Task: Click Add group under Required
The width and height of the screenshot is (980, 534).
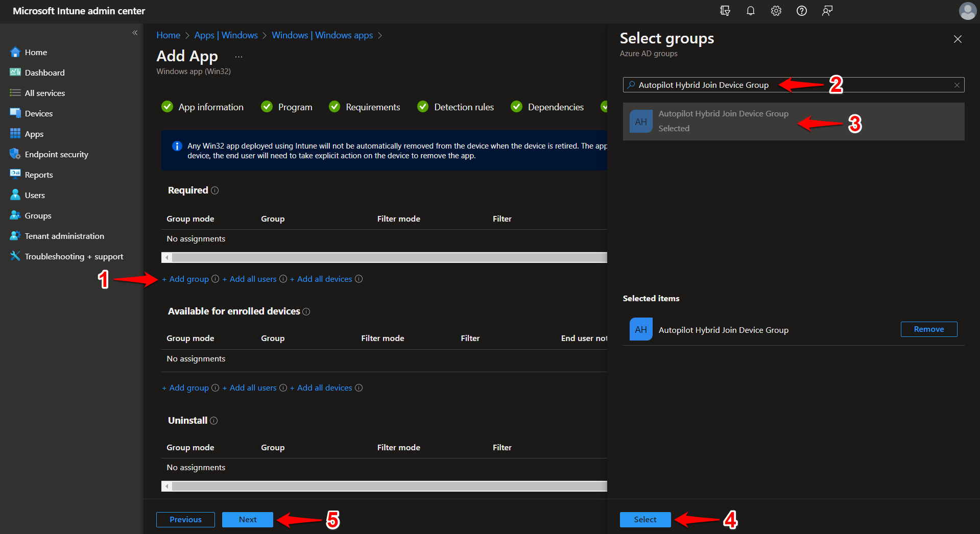Action: pos(185,279)
